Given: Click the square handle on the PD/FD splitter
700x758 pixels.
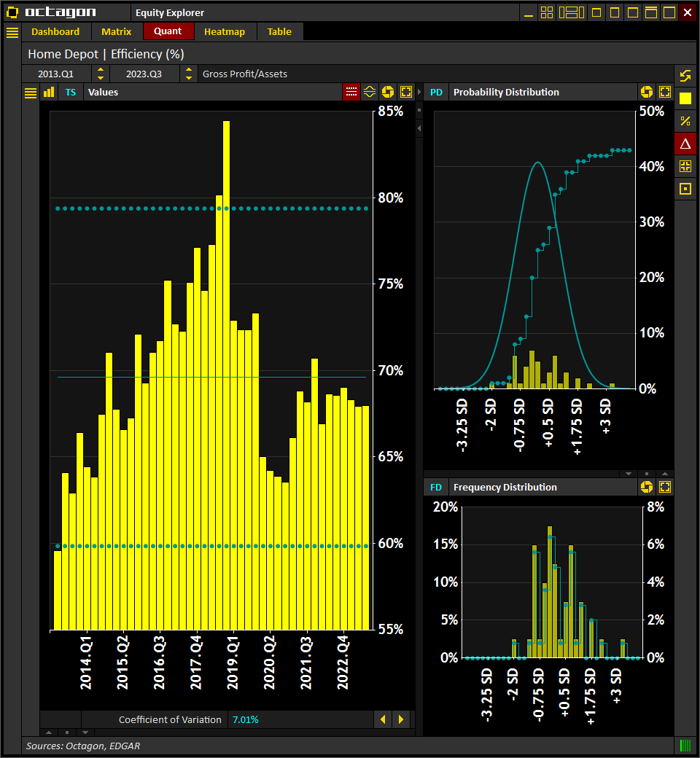Looking at the screenshot, I should click(647, 474).
